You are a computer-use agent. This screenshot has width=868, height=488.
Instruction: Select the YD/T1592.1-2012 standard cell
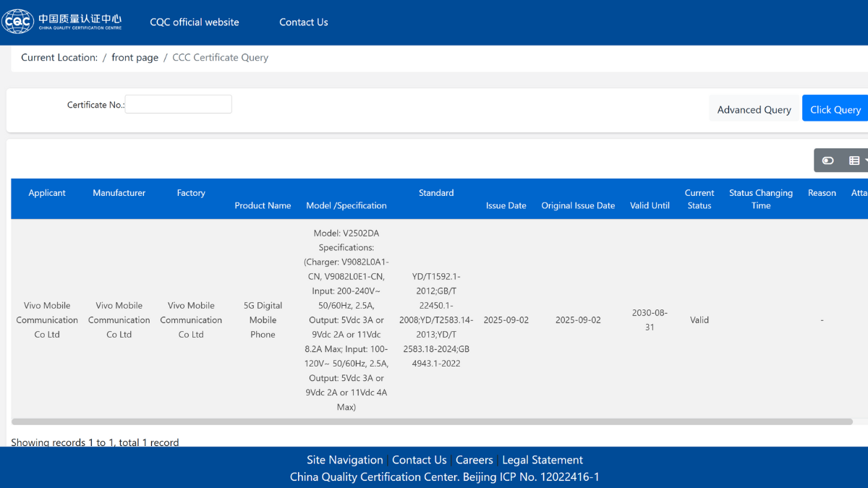click(436, 320)
